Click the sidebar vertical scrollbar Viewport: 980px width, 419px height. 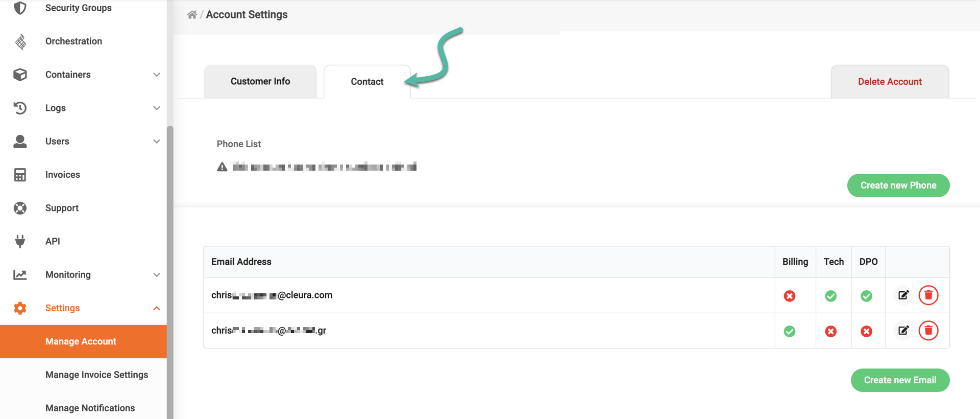pos(170,255)
